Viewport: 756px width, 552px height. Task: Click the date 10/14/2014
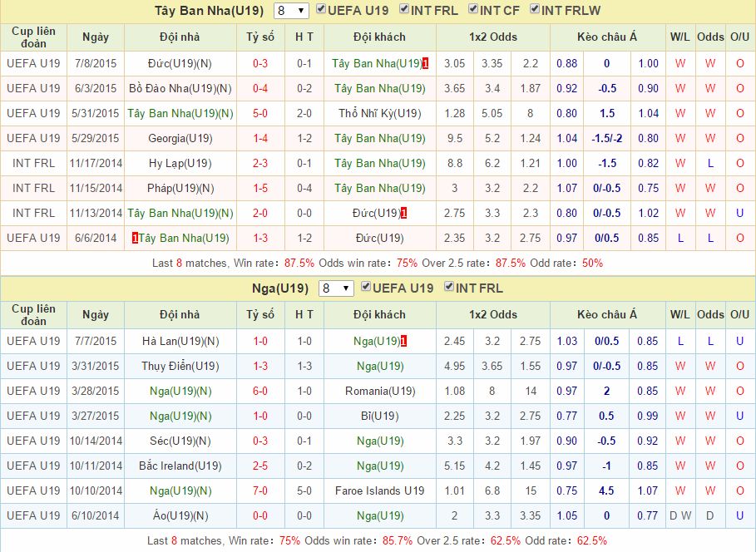pos(96,441)
